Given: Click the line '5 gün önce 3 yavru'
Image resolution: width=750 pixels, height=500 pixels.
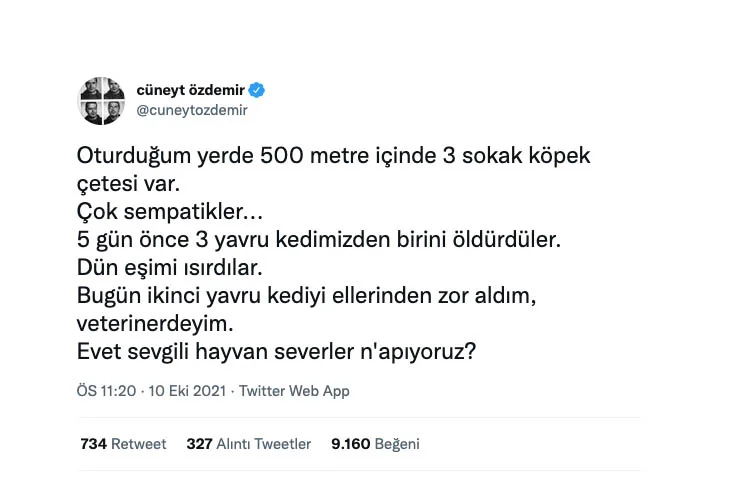Looking at the screenshot, I should point(320,241).
